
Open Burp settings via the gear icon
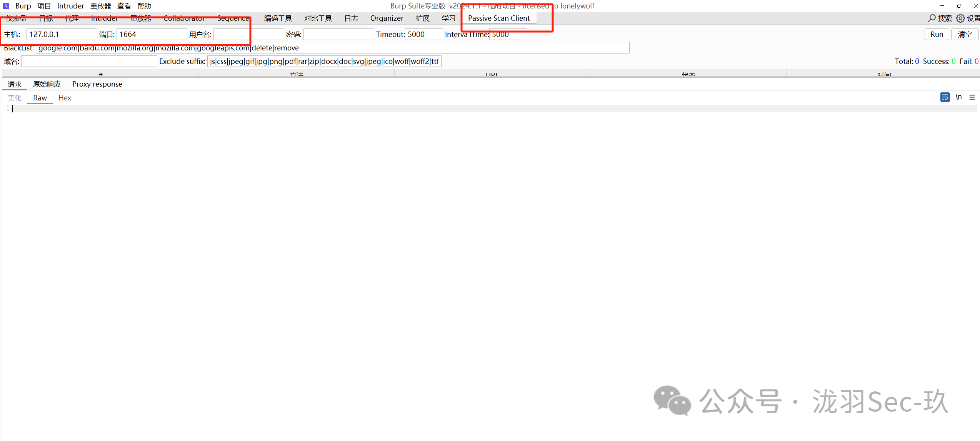click(961, 18)
